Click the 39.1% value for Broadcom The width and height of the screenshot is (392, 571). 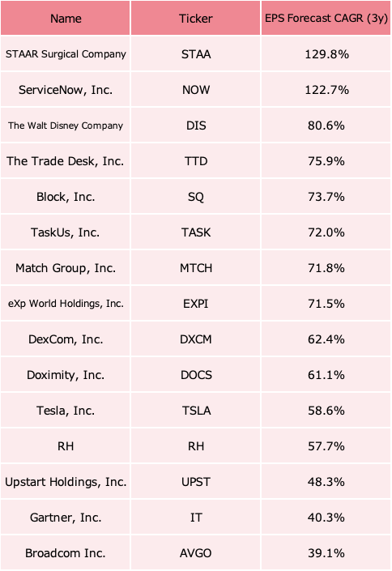[x=326, y=553]
